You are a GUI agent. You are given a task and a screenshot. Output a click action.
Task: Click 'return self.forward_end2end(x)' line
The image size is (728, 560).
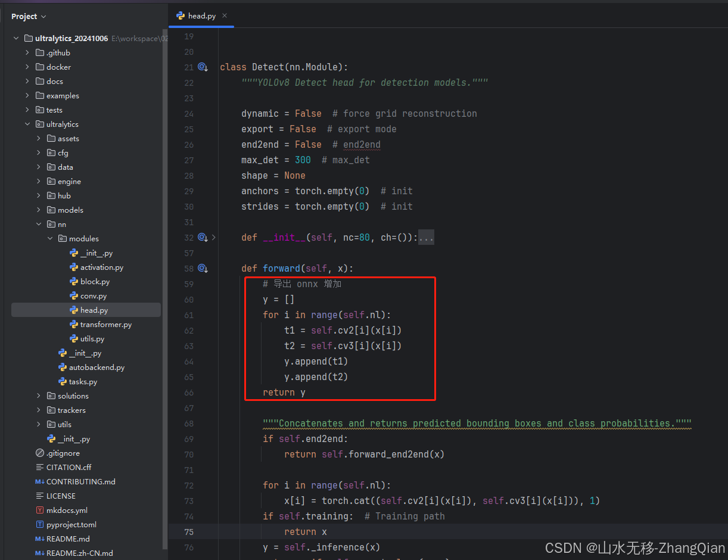[x=365, y=454]
